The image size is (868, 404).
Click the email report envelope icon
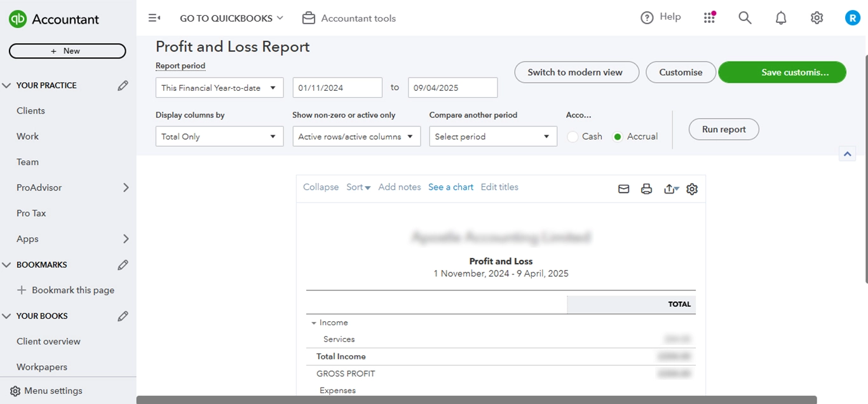623,188
